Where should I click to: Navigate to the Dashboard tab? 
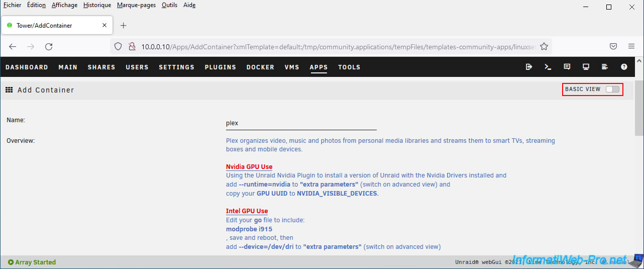point(27,67)
